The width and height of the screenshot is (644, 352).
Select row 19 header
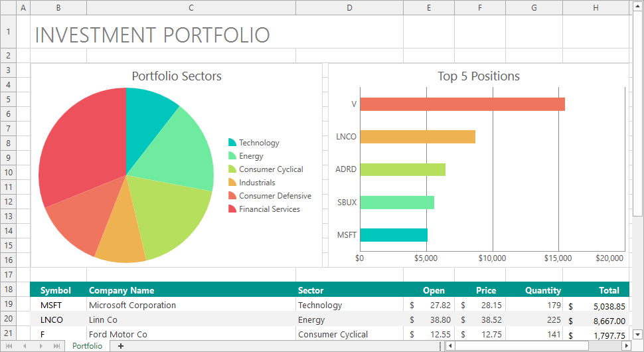pos(9,305)
